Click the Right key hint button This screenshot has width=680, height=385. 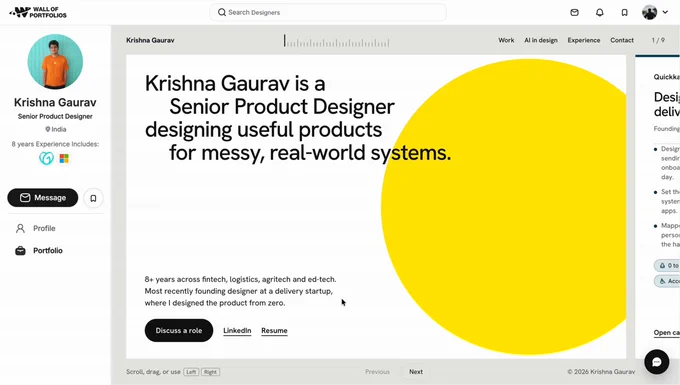pos(210,372)
